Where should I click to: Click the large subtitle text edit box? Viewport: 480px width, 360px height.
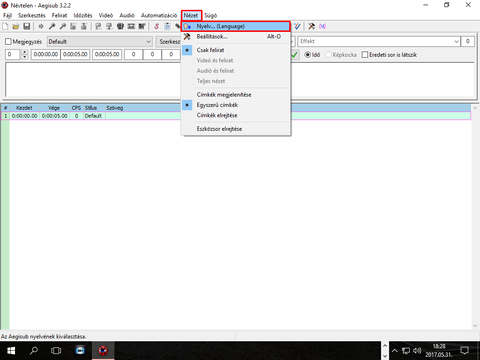(x=93, y=80)
